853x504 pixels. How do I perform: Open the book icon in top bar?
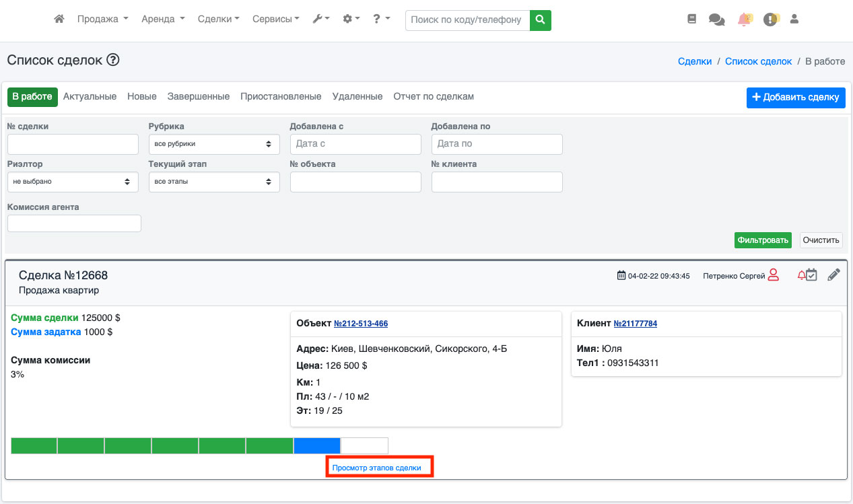click(691, 20)
